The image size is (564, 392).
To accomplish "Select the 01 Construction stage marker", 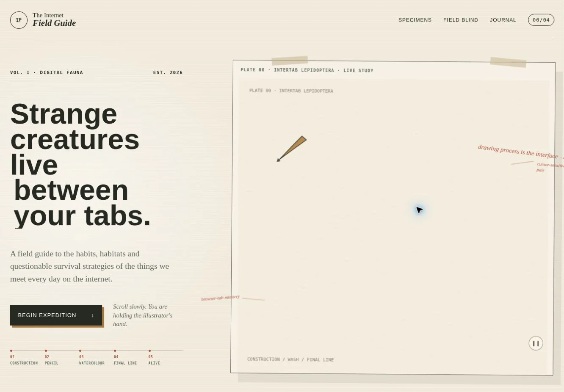I will click(24, 358).
